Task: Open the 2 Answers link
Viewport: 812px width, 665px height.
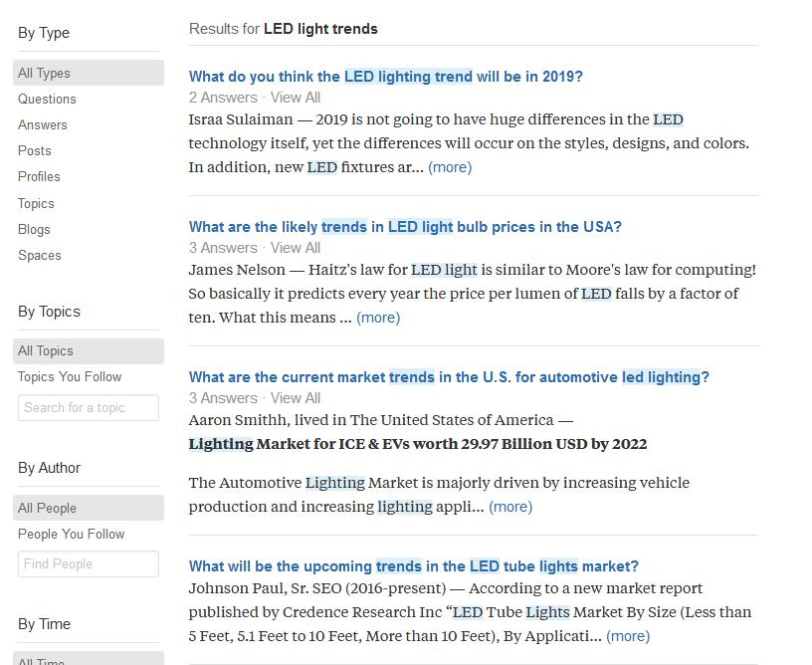Action: pos(223,98)
